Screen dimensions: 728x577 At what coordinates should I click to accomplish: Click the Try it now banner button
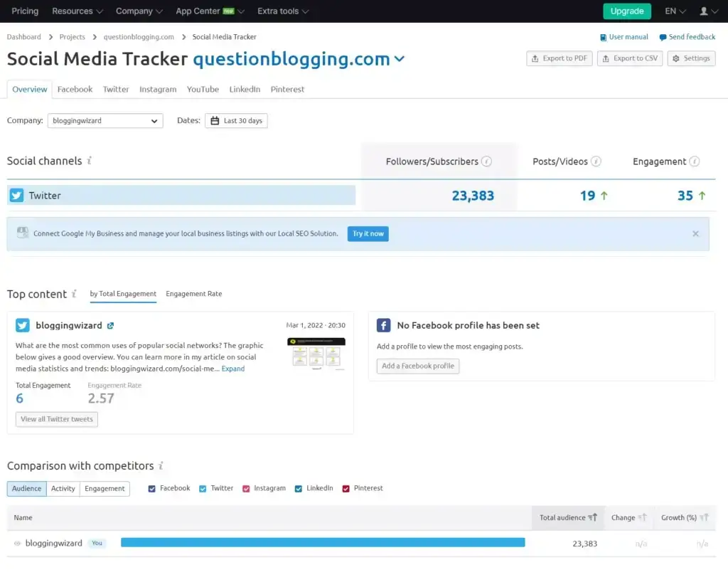(x=368, y=233)
